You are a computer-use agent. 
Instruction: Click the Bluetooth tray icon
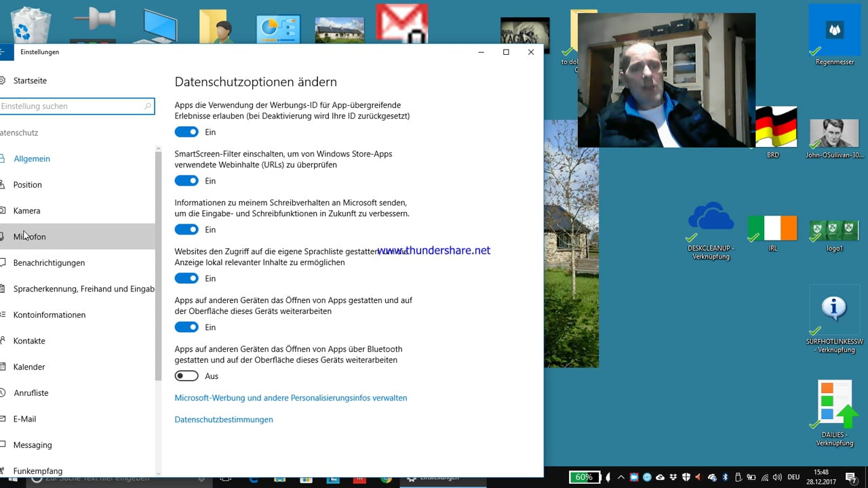[725, 478]
